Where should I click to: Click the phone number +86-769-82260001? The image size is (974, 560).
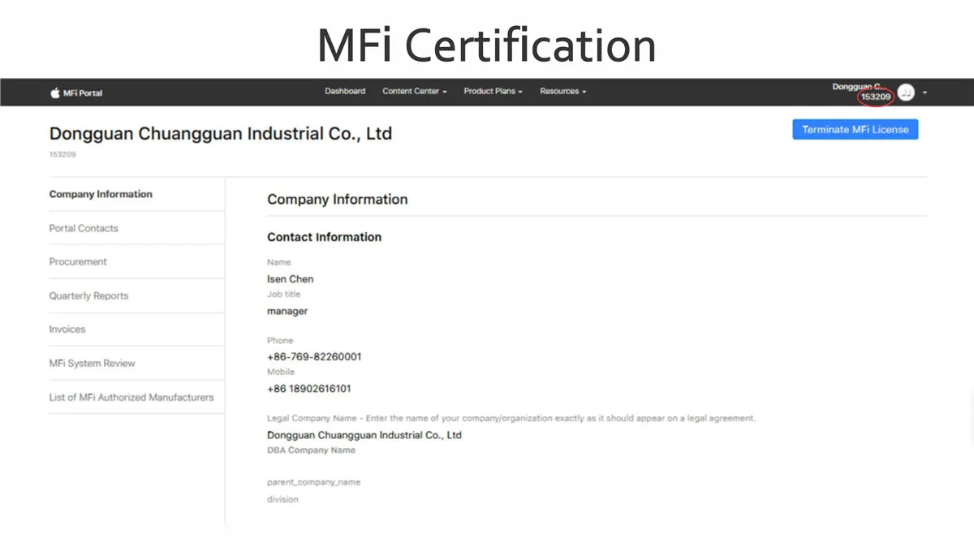(x=314, y=356)
